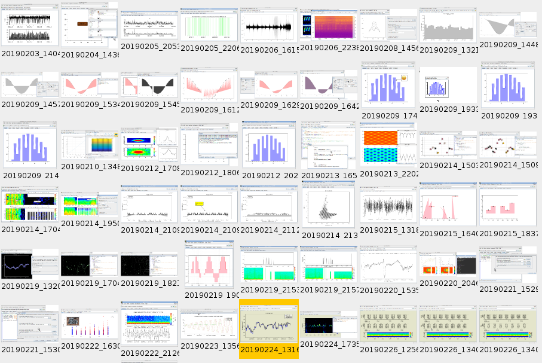
Task: Select the 20190214_195 four spectrograms thumbnail
Action: pyautogui.click(x=90, y=205)
